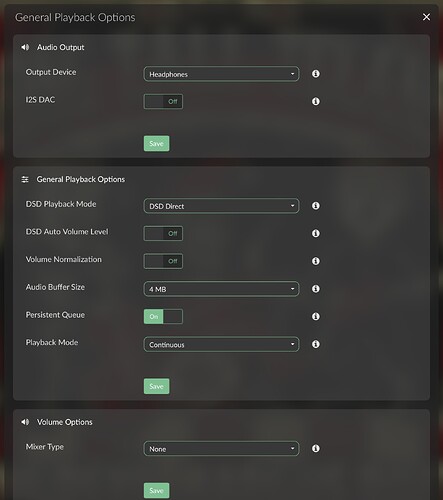Turn on DSD Auto Volume Level
Viewport: 443px width, 500px height.
coord(163,233)
